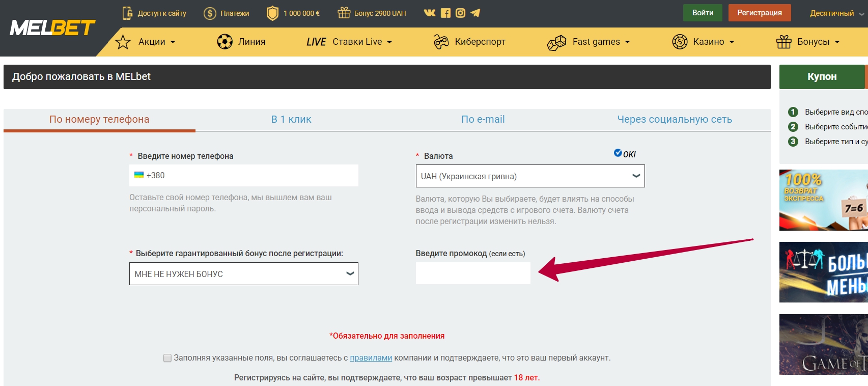The image size is (868, 386).
Task: Click the payments dollar coin icon
Action: click(210, 13)
